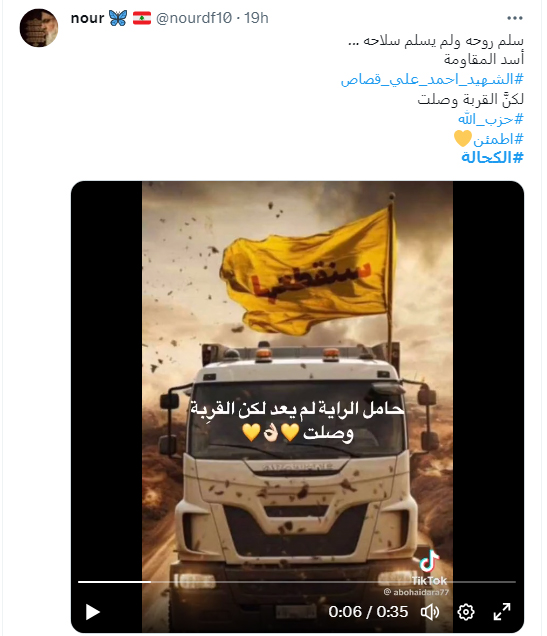This screenshot has width=547, height=636.
Task: Click the Arabic caption overlay on video
Action: click(297, 421)
